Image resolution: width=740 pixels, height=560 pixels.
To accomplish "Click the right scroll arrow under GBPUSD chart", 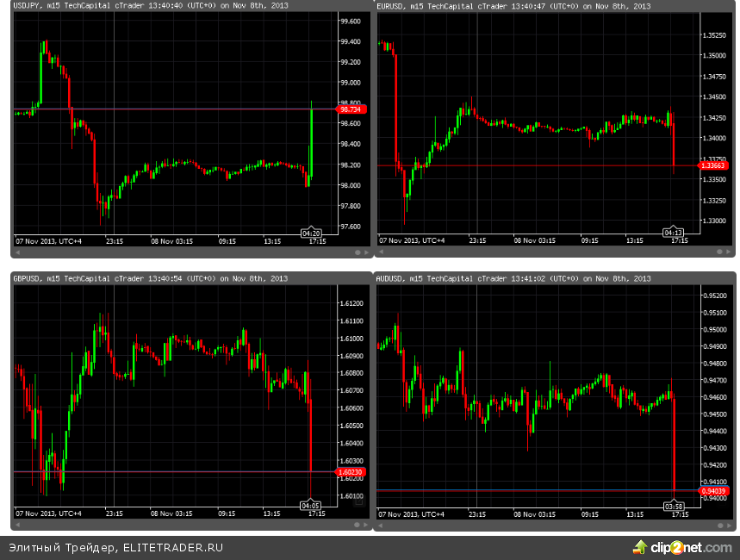I will tap(368, 524).
